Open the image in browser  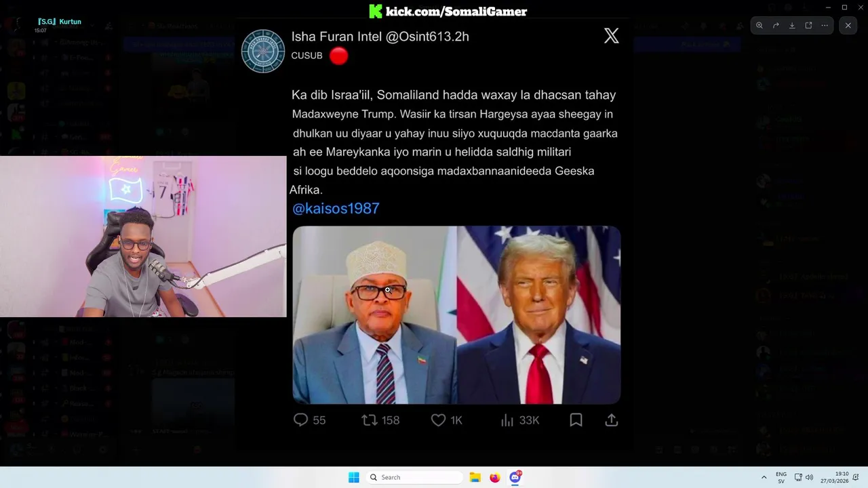[x=808, y=26]
